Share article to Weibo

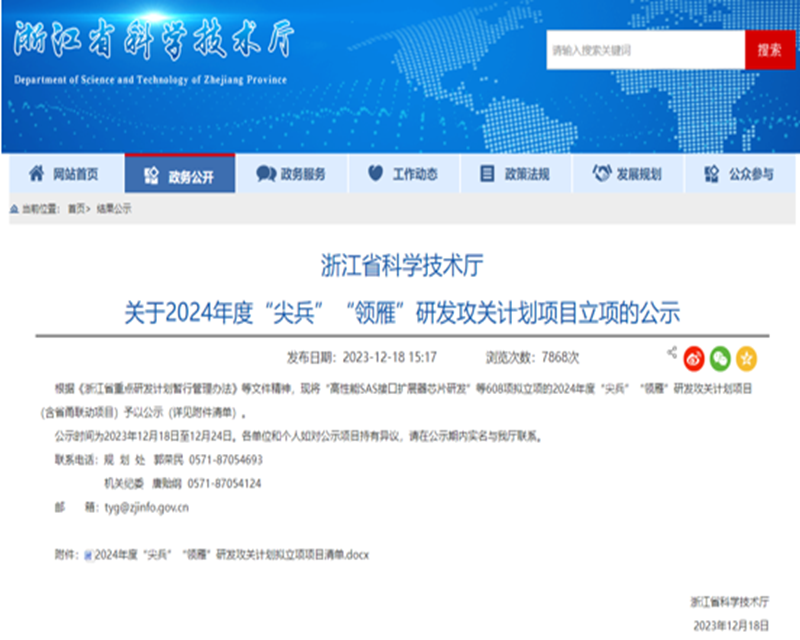pos(694,358)
